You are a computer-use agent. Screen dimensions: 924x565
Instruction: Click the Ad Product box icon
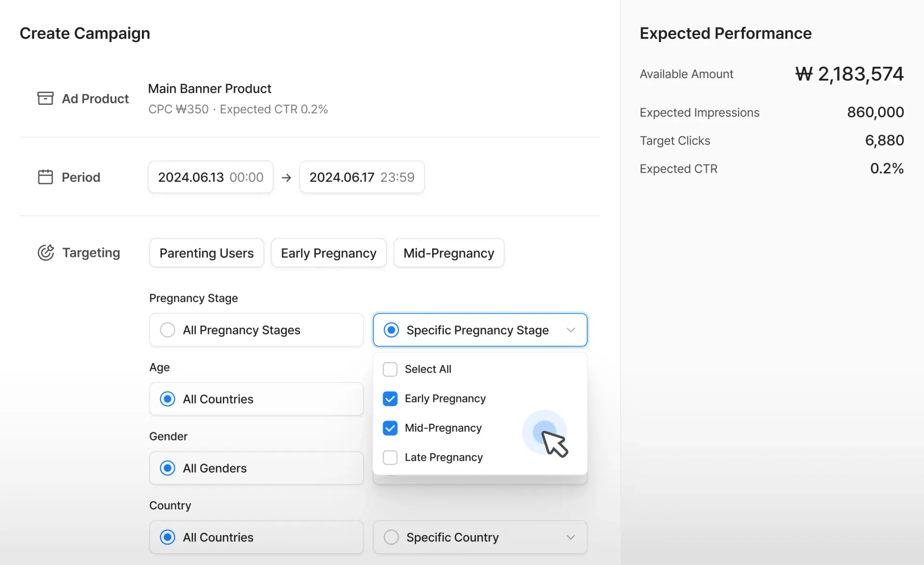[x=45, y=98]
